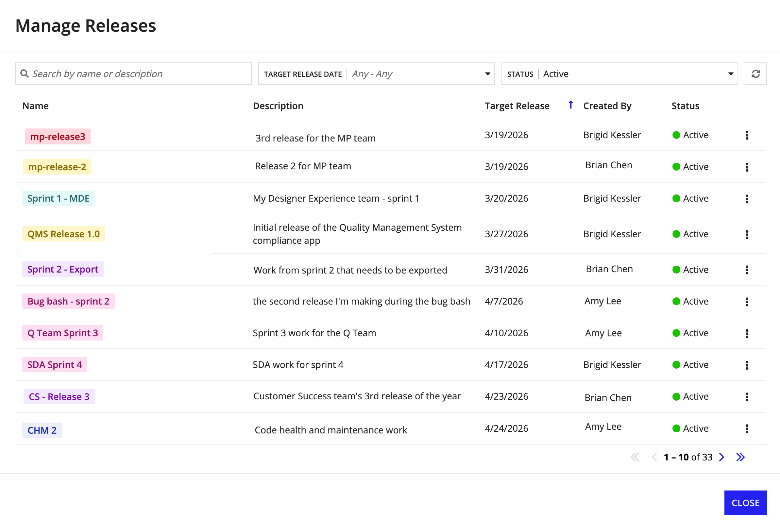Open the kebab menu for Q Team Sprint 3

click(x=747, y=333)
